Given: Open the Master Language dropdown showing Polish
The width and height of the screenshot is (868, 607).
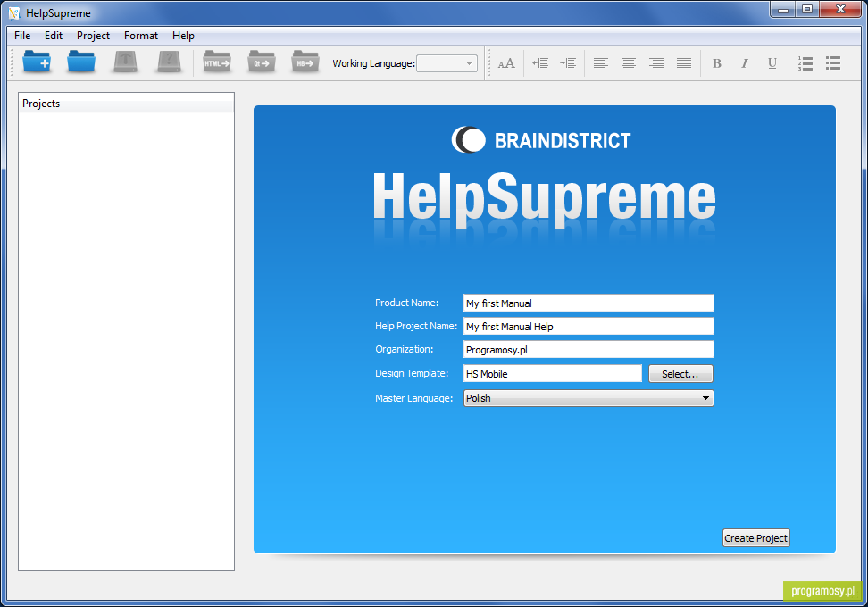Looking at the screenshot, I should click(588, 398).
